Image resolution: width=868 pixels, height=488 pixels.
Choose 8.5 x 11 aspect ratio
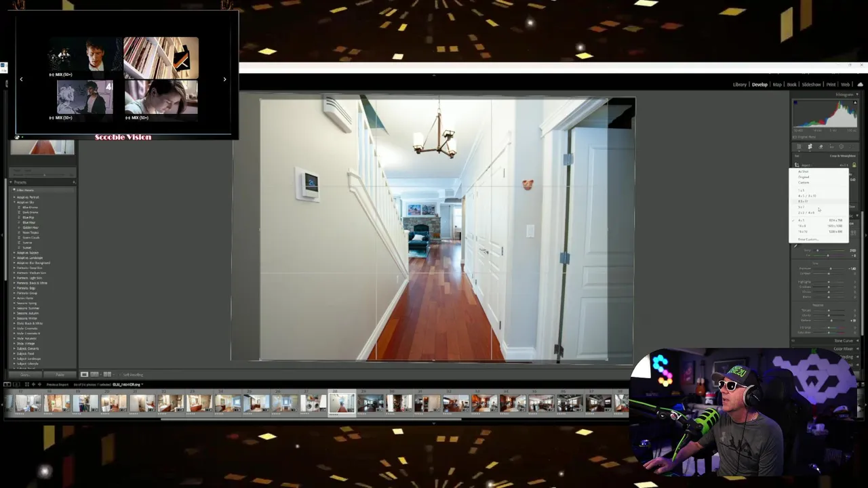(803, 201)
